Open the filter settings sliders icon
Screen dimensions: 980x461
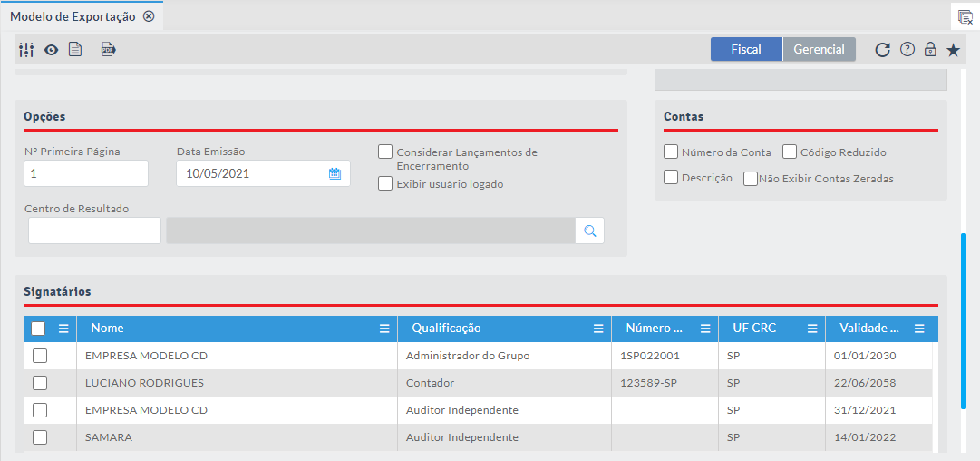(25, 50)
